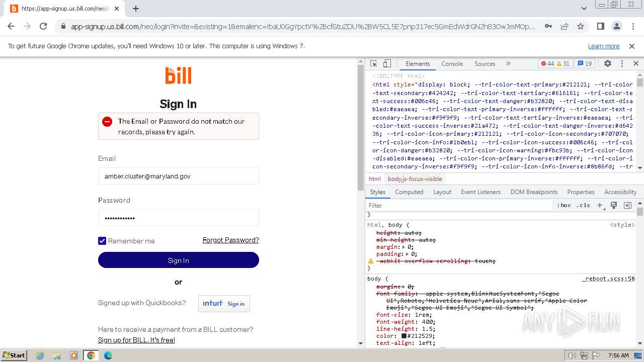The height and width of the screenshot is (362, 644).
Task: Open Chrome profile avatar menu
Action: 617,26
